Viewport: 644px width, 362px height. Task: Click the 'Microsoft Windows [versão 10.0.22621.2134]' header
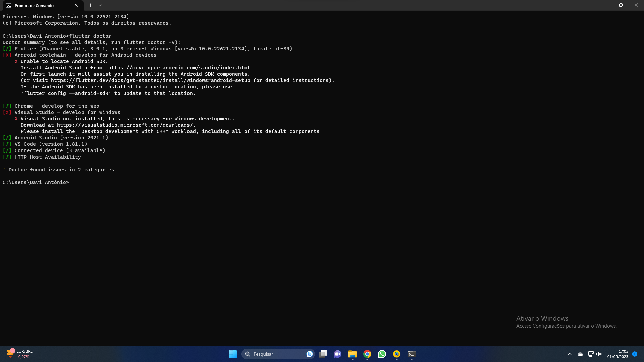[66, 17]
